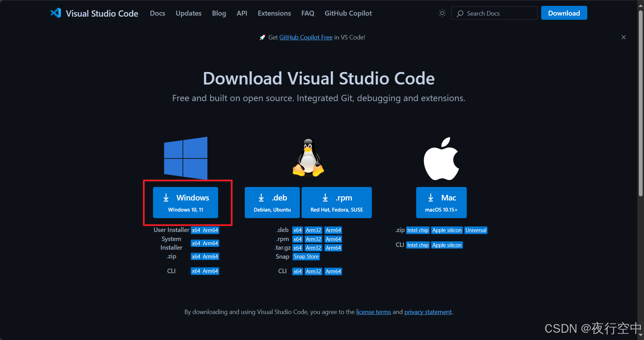The height and width of the screenshot is (340, 644).
Task: Download the Windows 10, 11 installer
Action: click(x=186, y=203)
